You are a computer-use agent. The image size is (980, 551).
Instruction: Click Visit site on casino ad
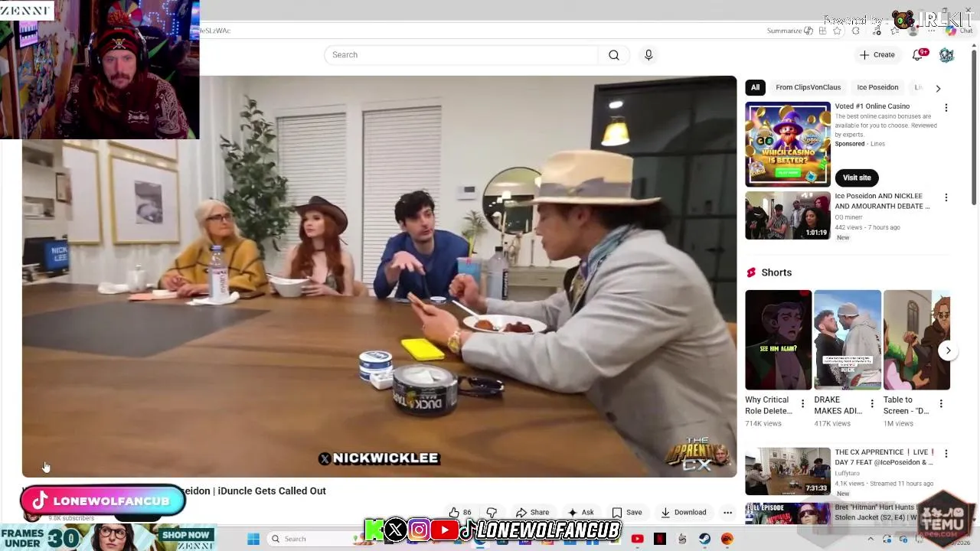coord(857,178)
